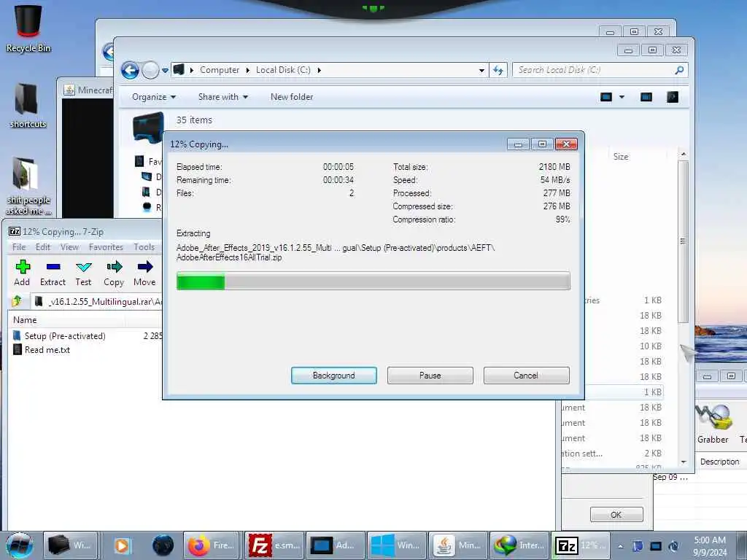The image size is (747, 560).
Task: Open recent locations dropdown beside forward button
Action: pyautogui.click(x=165, y=70)
